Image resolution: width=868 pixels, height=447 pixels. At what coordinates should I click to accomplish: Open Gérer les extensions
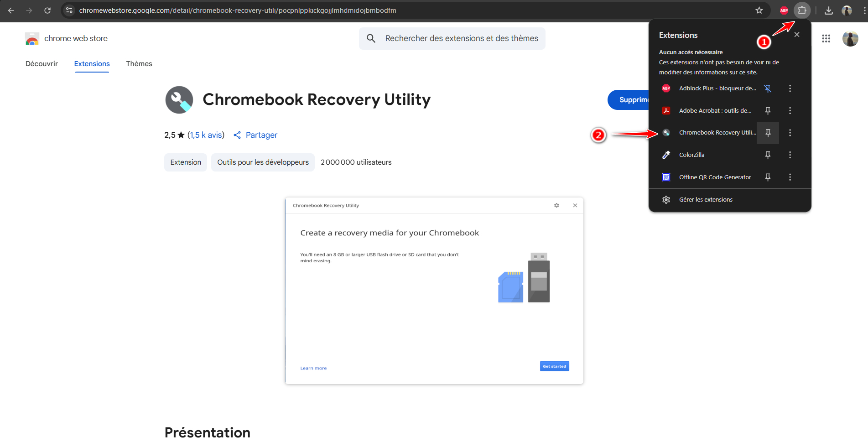pyautogui.click(x=705, y=200)
